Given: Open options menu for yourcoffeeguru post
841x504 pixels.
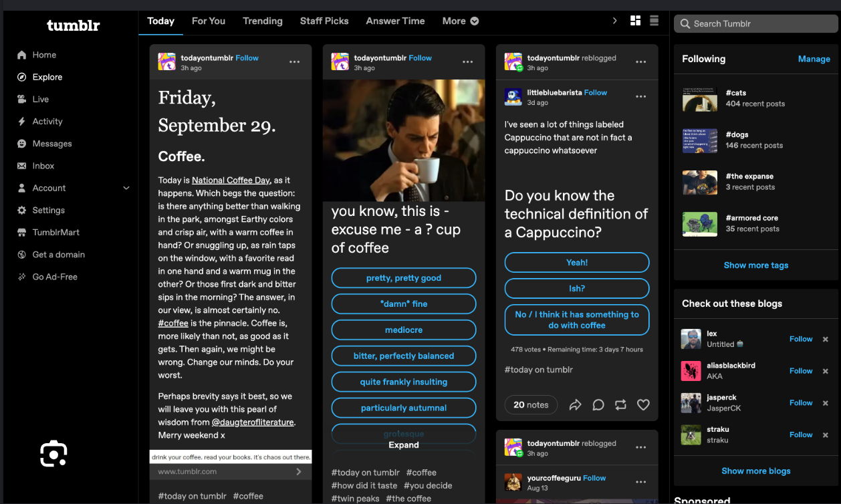Looking at the screenshot, I should point(641,482).
